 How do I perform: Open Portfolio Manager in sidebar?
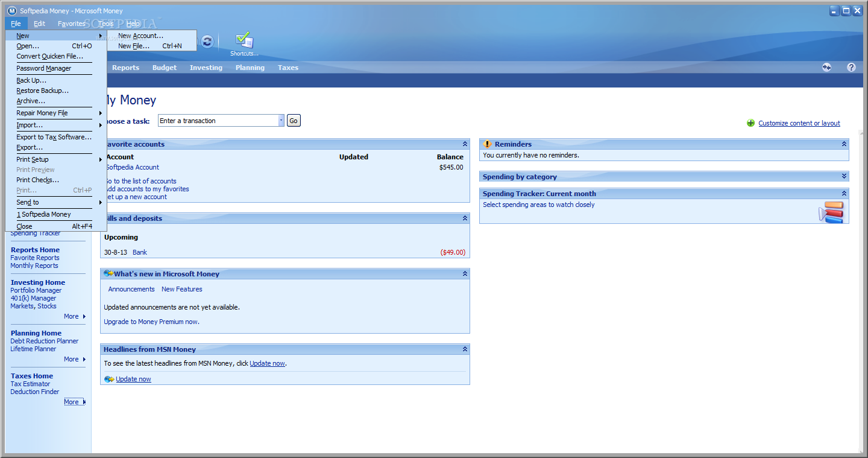click(36, 290)
